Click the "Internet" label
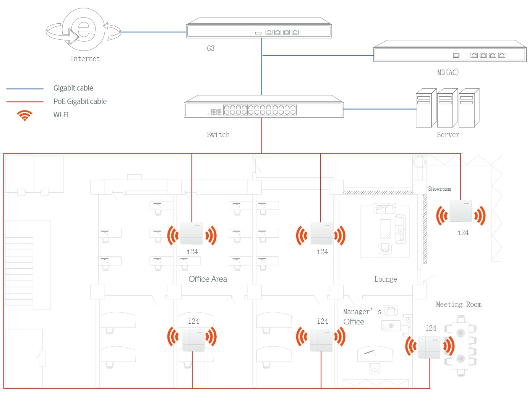Image resolution: width=532 pixels, height=394 pixels. [x=85, y=59]
